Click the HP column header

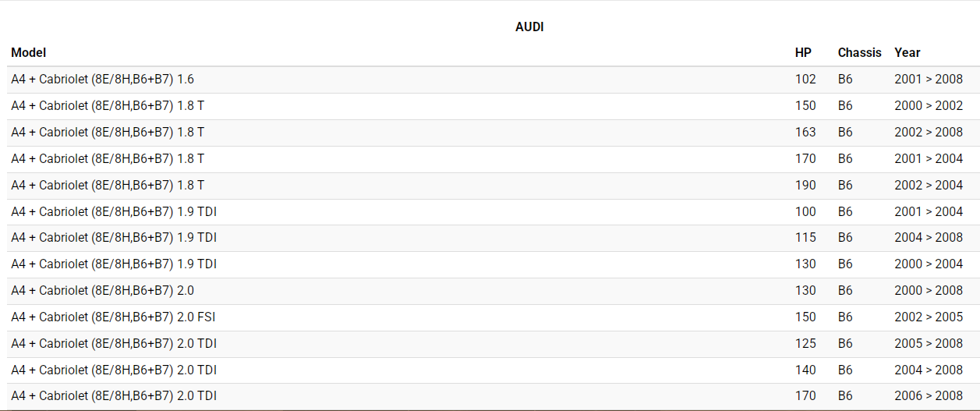pos(803,53)
